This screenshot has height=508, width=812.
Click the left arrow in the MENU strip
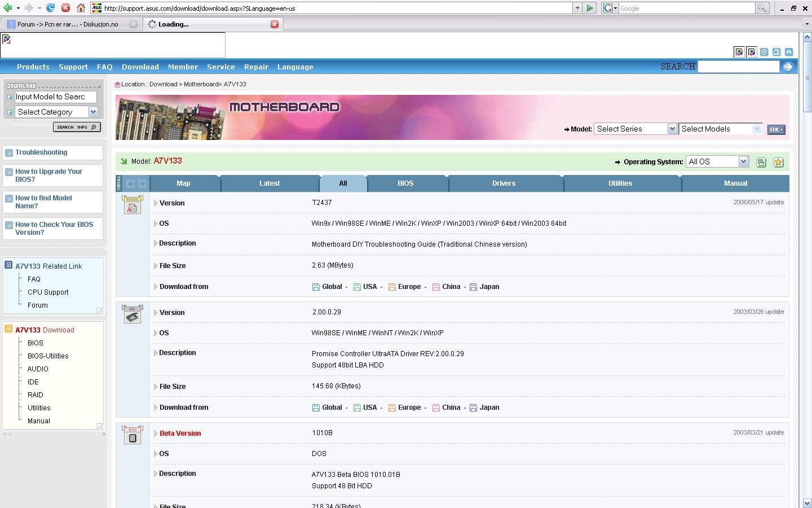(x=130, y=183)
